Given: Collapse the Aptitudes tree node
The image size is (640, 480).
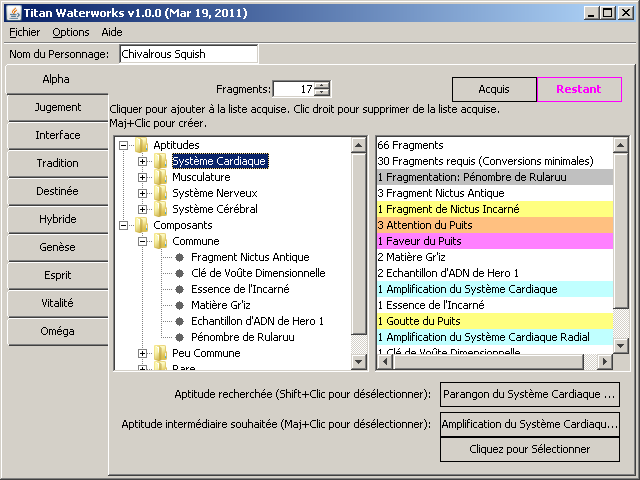Looking at the screenshot, I should 124,145.
